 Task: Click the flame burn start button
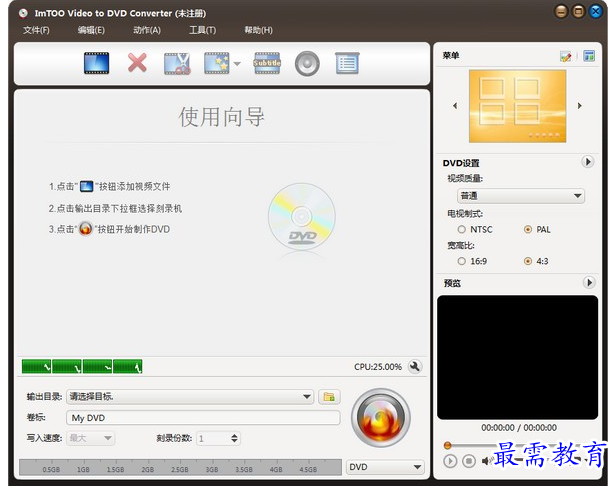pos(380,418)
